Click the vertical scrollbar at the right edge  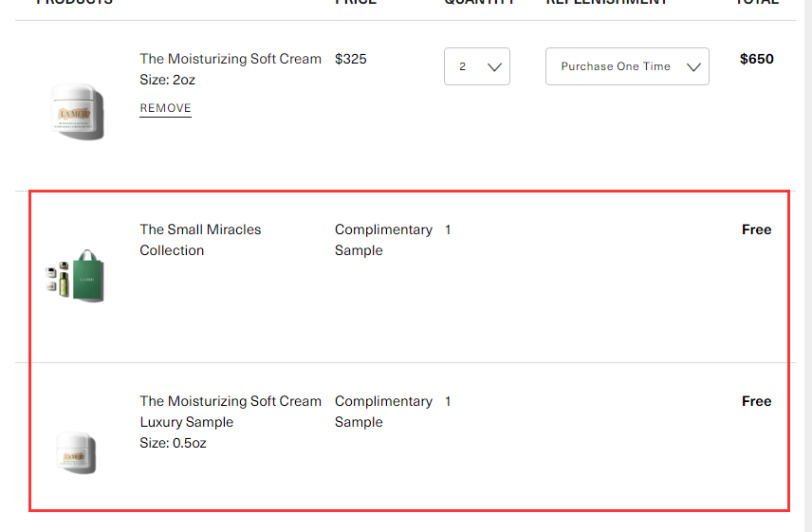click(808, 266)
